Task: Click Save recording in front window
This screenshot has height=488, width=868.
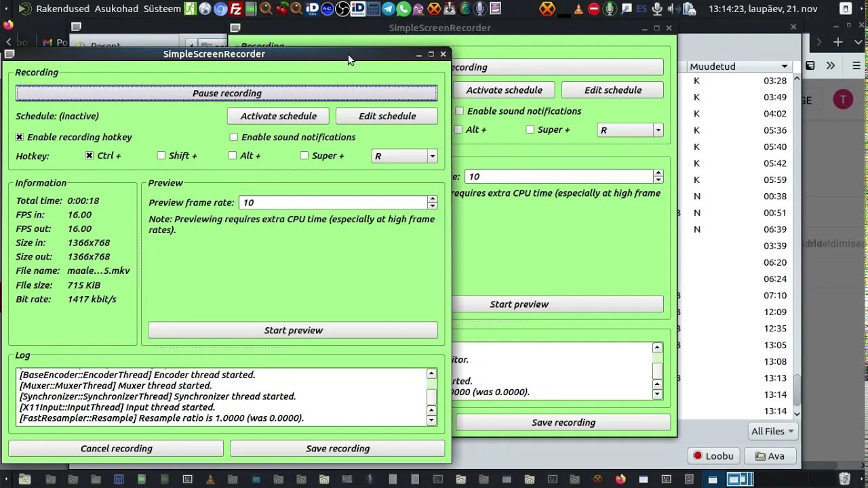Action: coord(338,448)
